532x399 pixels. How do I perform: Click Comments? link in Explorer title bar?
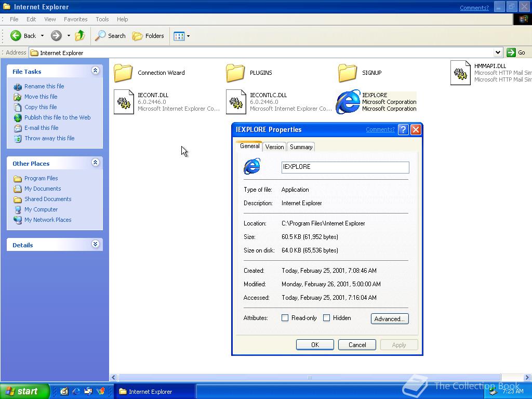[474, 8]
